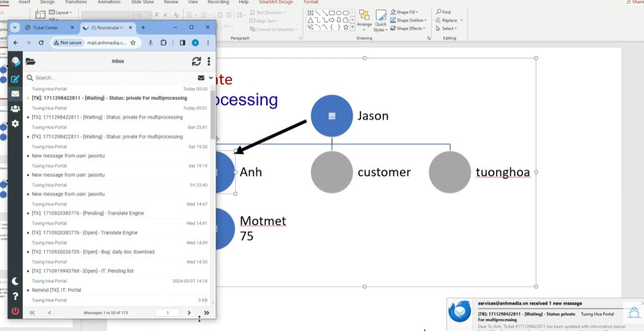Compose a new email in Roundcube
The height and width of the screenshot is (331, 644).
(15, 78)
